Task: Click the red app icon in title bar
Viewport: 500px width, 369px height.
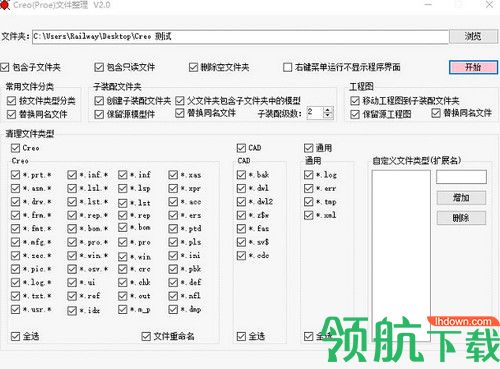Action: pyautogui.click(x=5, y=5)
